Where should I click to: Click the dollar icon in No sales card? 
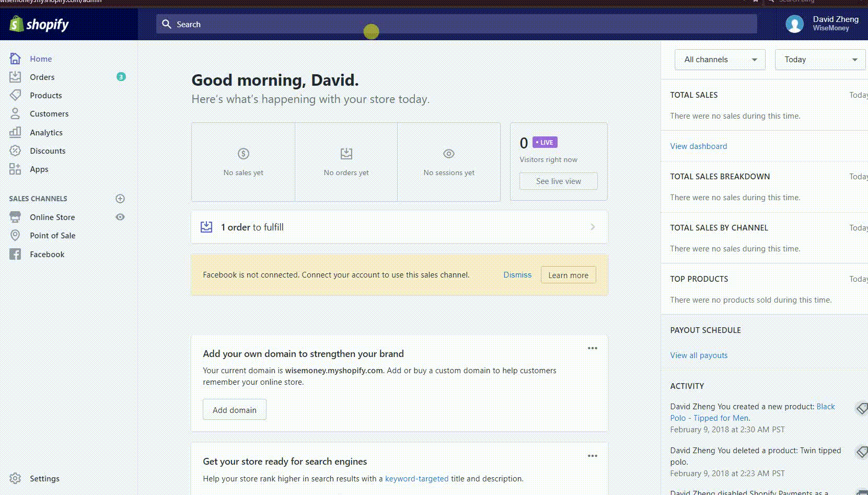pos(244,154)
